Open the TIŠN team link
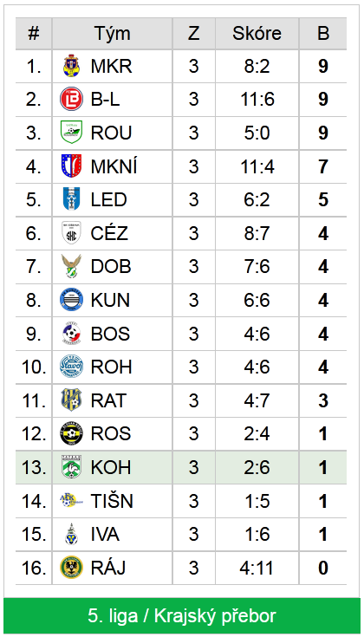The image size is (364, 637). (112, 501)
